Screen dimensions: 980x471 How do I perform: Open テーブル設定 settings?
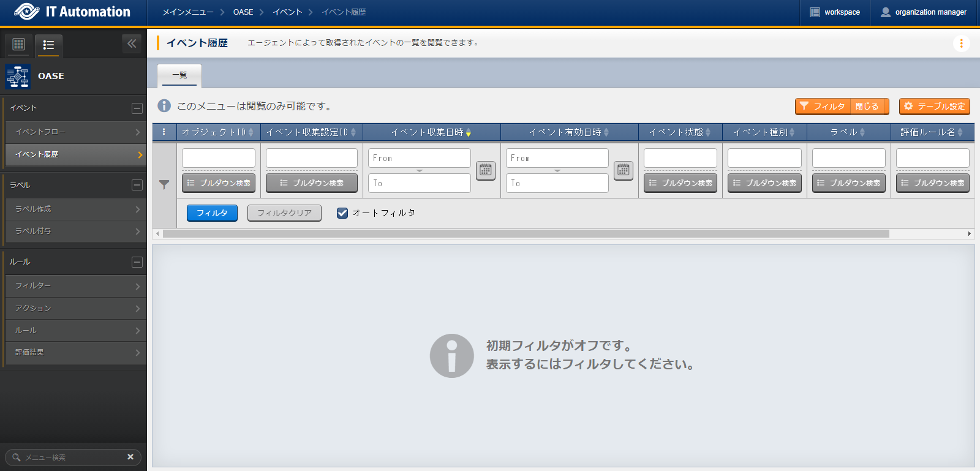coord(934,107)
